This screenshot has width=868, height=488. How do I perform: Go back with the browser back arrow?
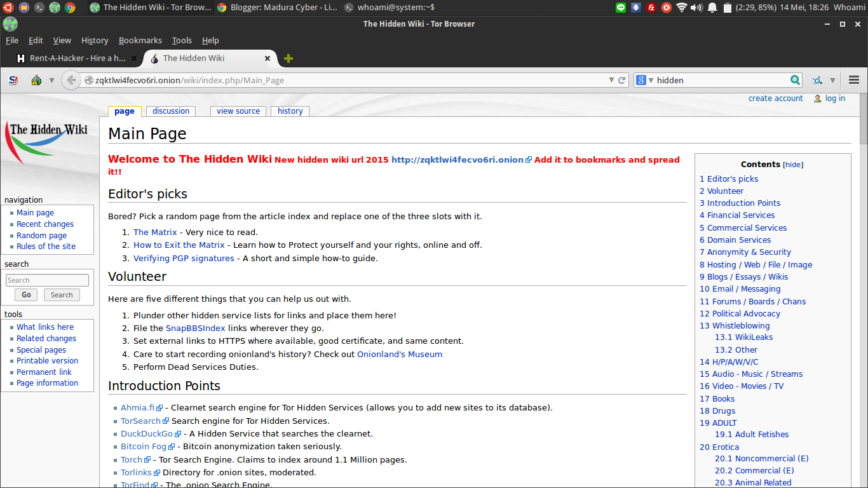click(72, 80)
